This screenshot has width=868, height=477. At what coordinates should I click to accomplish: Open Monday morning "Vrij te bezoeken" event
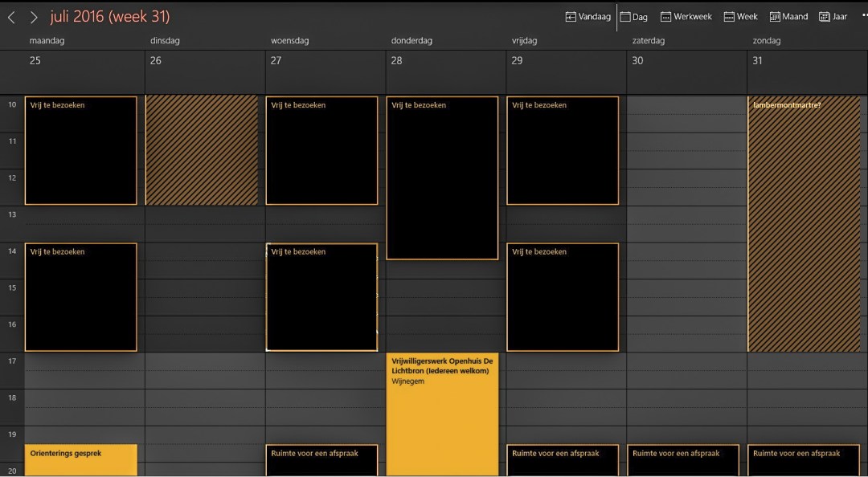[x=80, y=151]
